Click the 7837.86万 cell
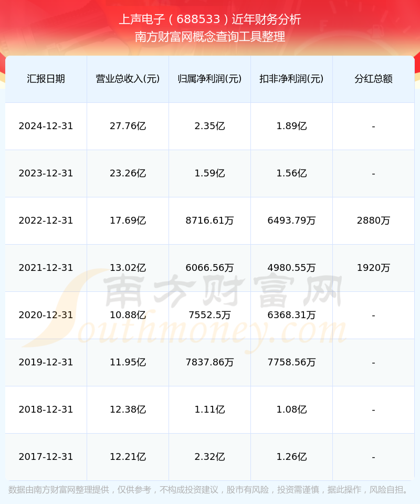Image resolution: width=420 pixels, height=504 pixels. 210,362
